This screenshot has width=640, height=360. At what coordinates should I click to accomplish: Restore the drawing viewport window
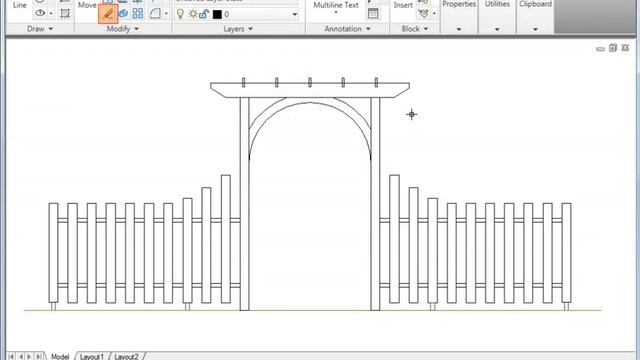613,48
